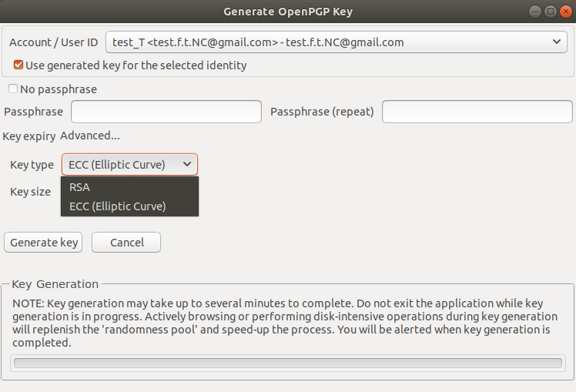
Task: Click the key generation progress bar
Action: (288, 363)
